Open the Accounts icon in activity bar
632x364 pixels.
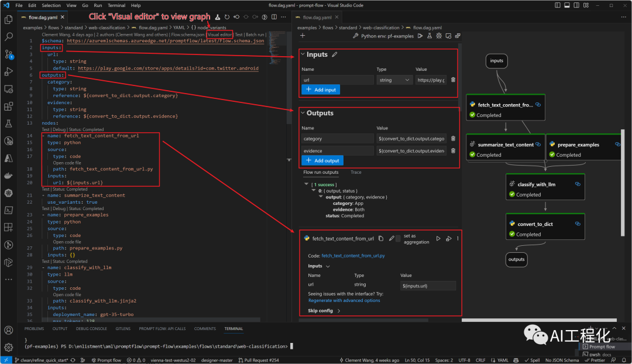coord(8,329)
